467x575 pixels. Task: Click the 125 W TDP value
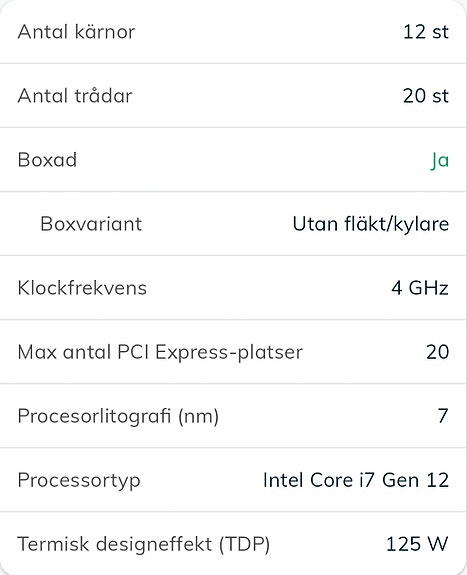coord(417,544)
